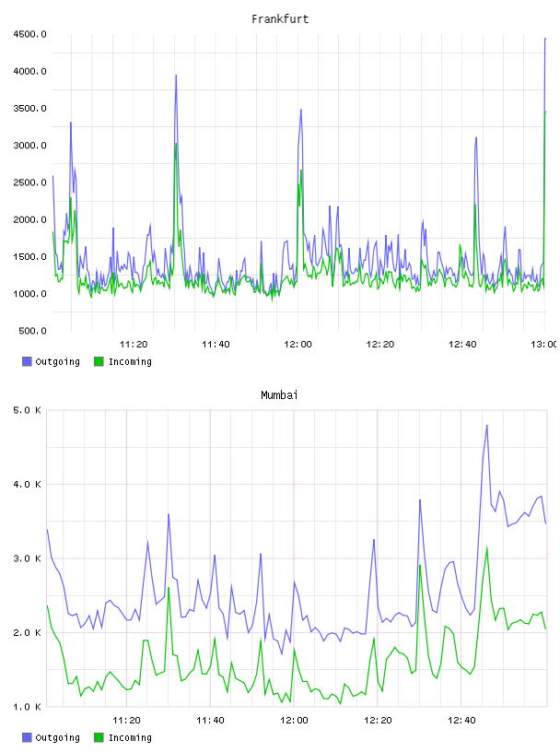Click the blue Outgoing swatch under Mumbai

[27, 737]
